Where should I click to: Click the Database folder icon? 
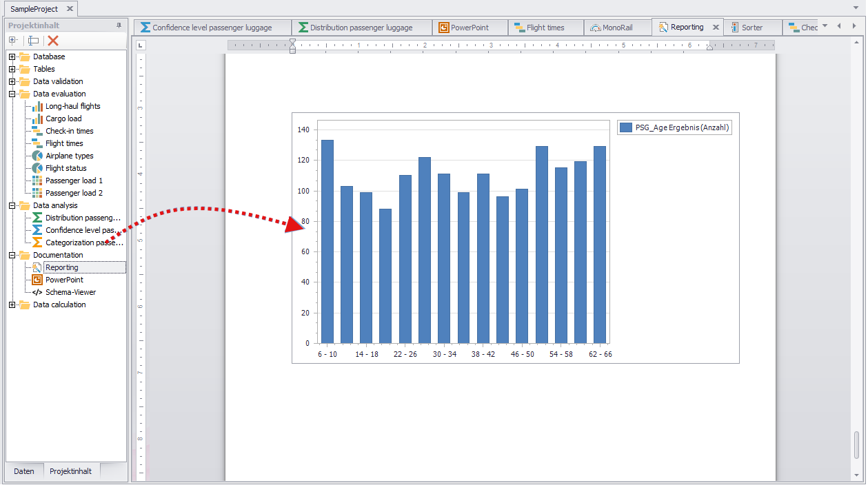[x=25, y=56]
